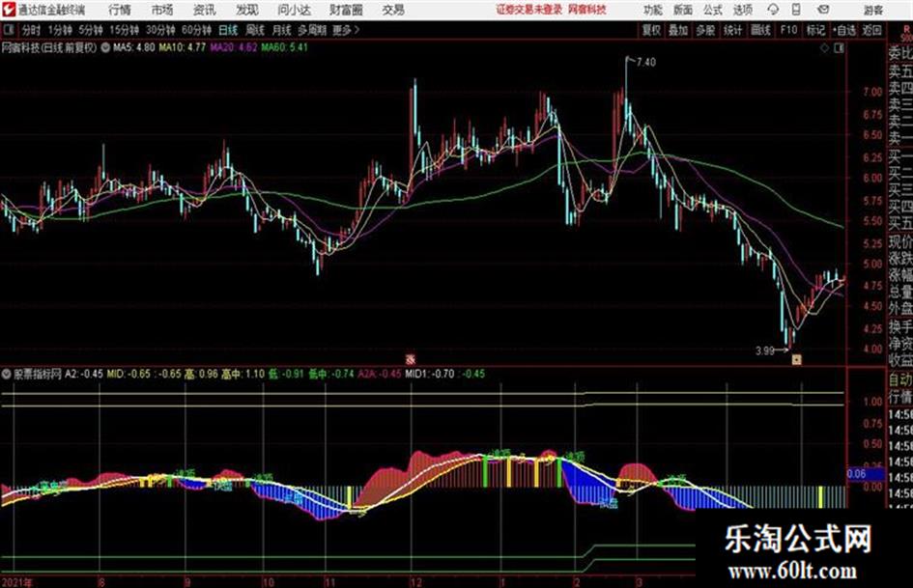Viewport: 913px width, 588px height.
Task: Click the 画线 drawing toolbar button
Action: point(760,30)
